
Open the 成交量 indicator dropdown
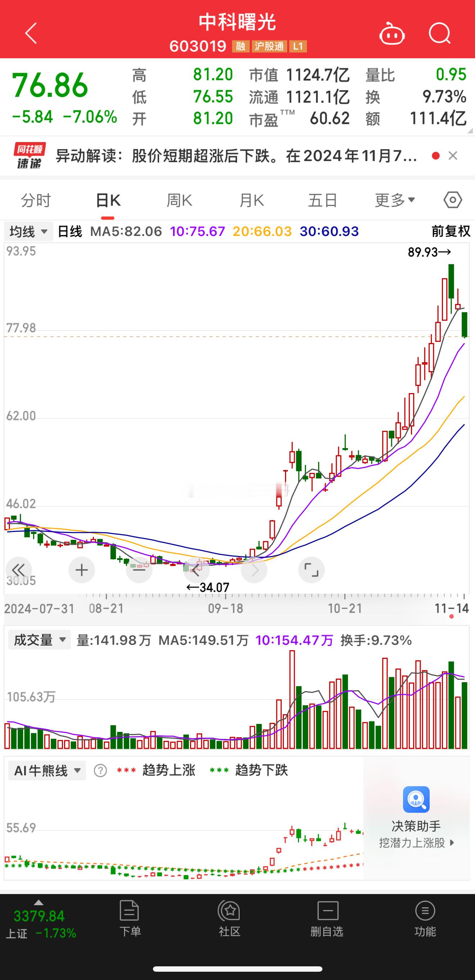point(40,640)
